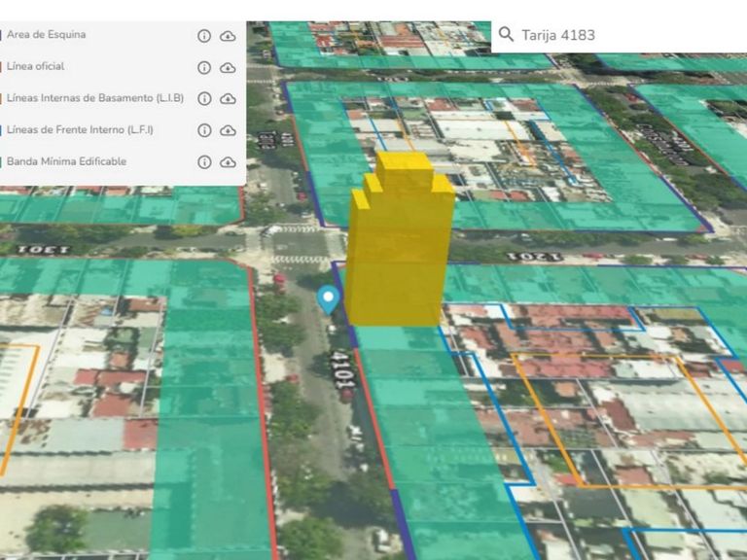Click the search magnifier icon
The height and width of the screenshot is (560, 747).
click(506, 34)
